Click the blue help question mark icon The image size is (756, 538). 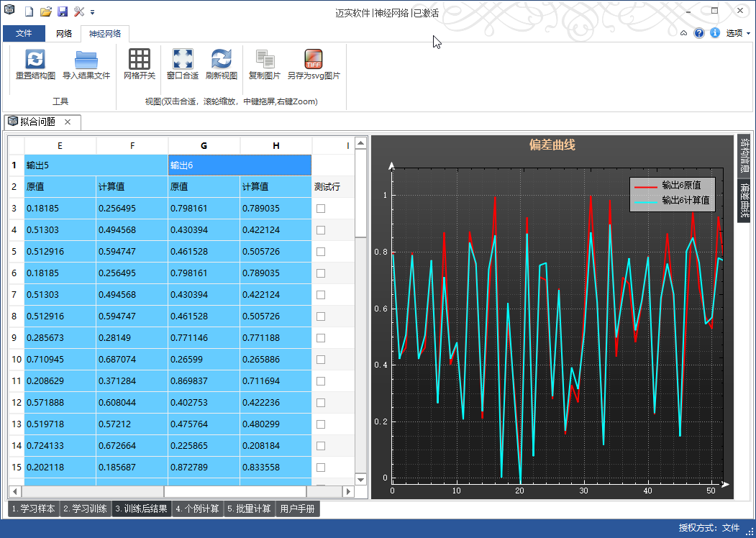click(699, 33)
